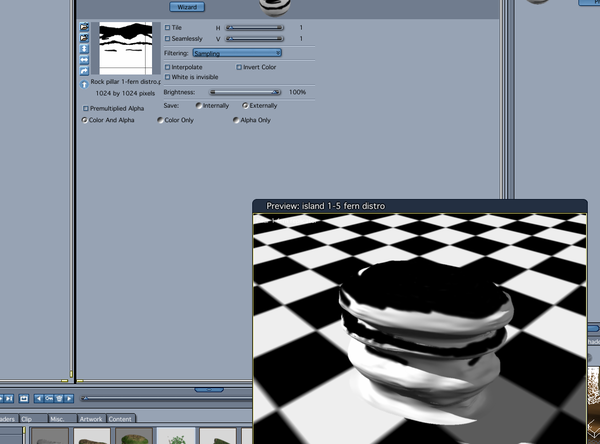The height and width of the screenshot is (444, 600).
Task: Select Alpha Only option
Action: click(x=236, y=120)
